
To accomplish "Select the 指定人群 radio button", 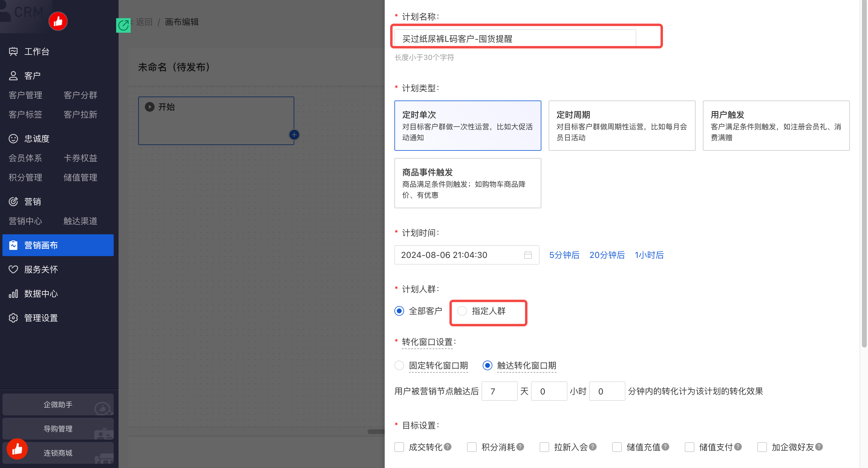I will 462,311.
